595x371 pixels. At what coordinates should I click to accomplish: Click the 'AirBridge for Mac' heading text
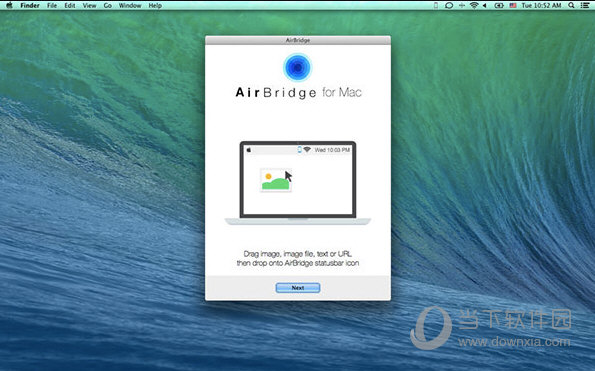coord(299,93)
